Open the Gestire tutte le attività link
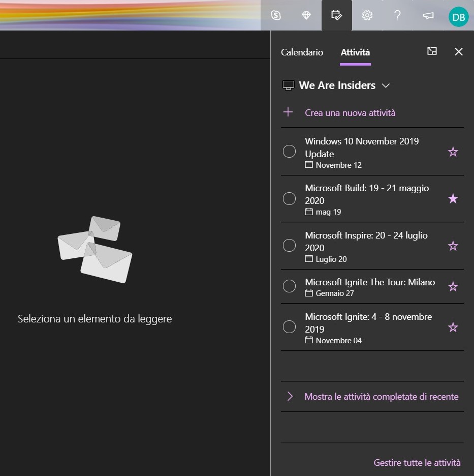This screenshot has width=474, height=476. tap(417, 462)
